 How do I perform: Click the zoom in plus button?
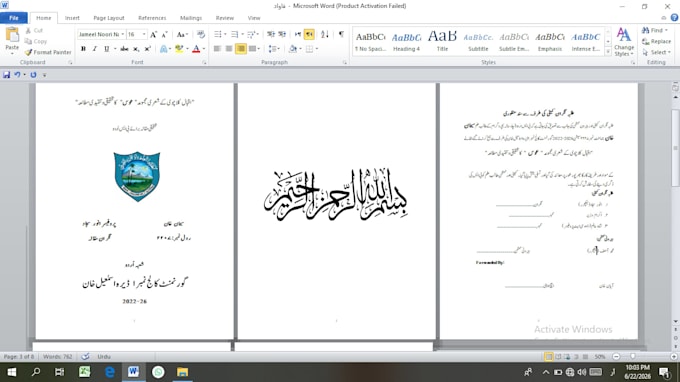(674, 356)
